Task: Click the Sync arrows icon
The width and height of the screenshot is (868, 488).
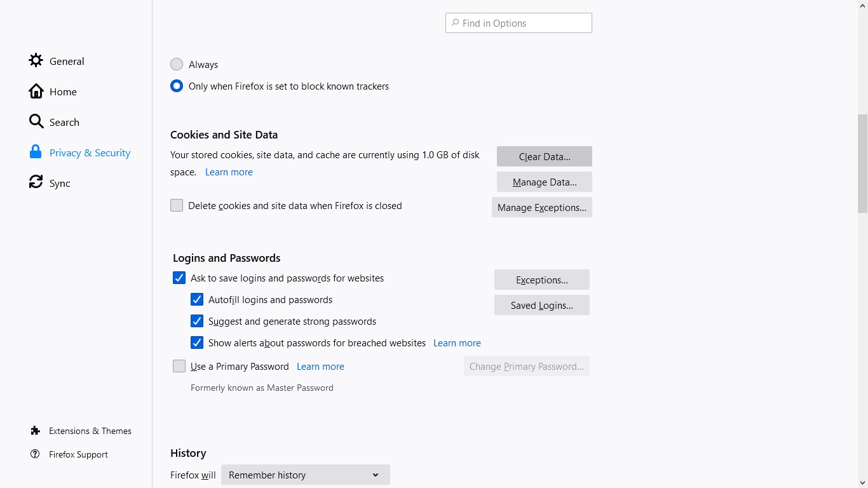Action: tap(36, 183)
